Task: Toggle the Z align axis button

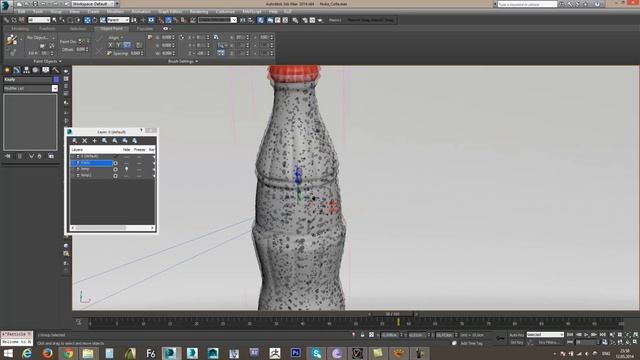Action: [x=127, y=45]
